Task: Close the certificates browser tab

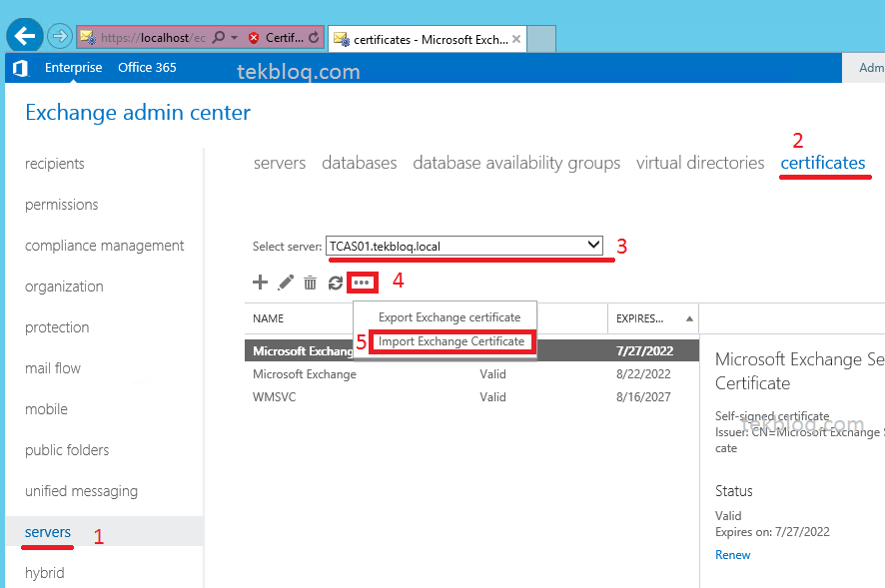Action: 515,39
